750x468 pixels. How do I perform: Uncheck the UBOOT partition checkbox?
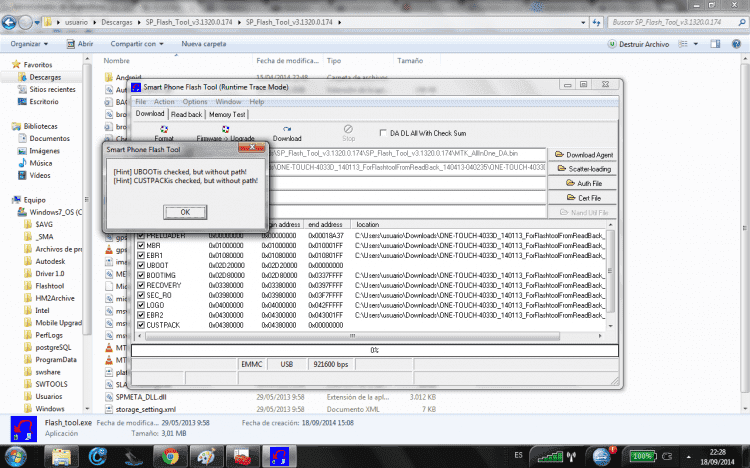pyautogui.click(x=141, y=265)
